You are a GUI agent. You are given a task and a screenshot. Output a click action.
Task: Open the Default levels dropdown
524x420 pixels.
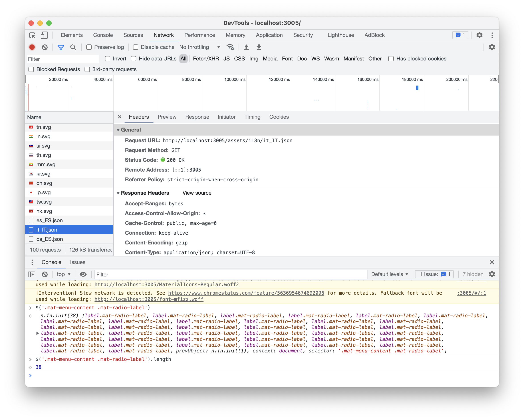pos(390,274)
